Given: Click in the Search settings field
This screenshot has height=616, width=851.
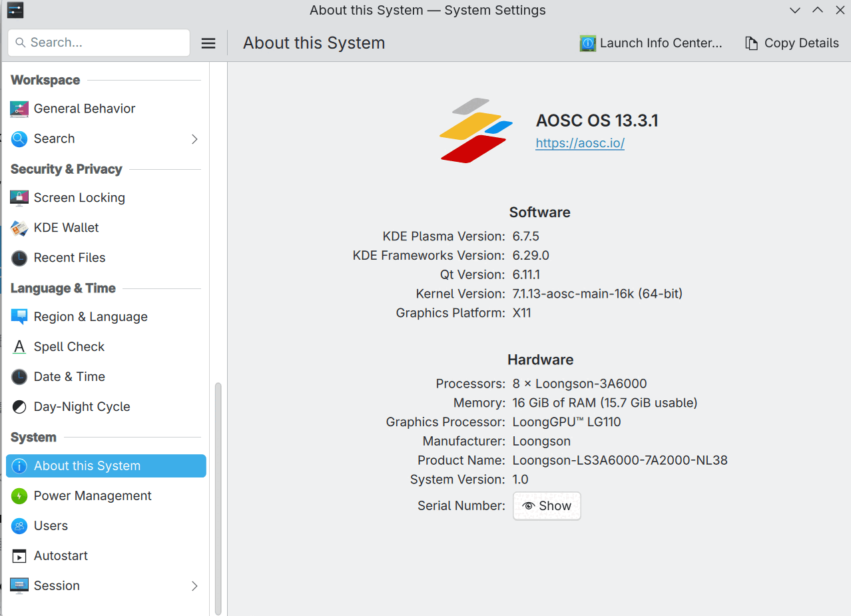Looking at the screenshot, I should pos(99,43).
